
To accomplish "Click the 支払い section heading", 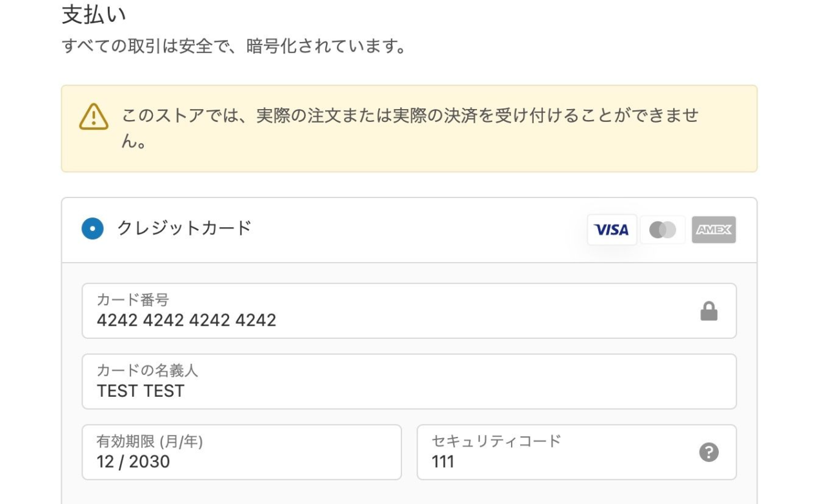I will (94, 14).
